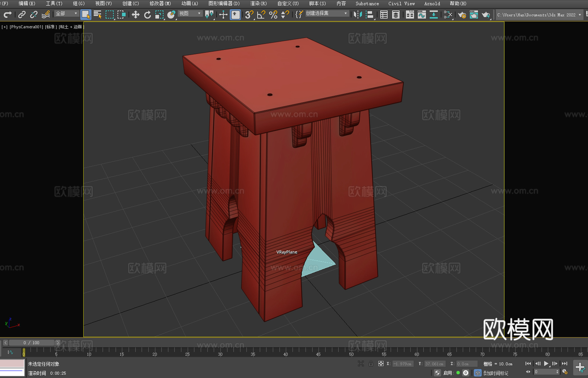Open Render Setup teapot-gear icon
The height and width of the screenshot is (378, 588).
462,14
